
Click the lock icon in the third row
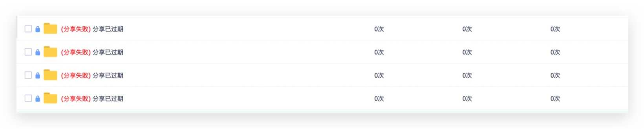(38, 75)
